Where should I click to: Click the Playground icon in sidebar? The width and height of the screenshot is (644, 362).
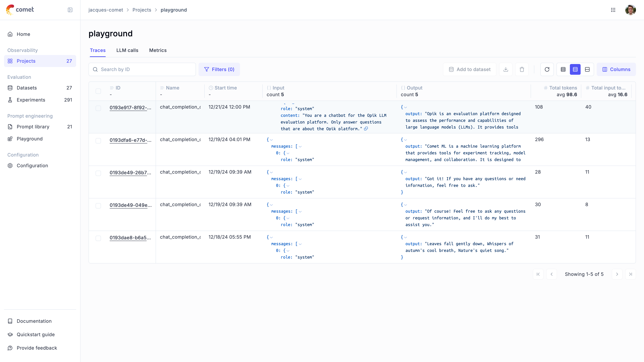(x=10, y=139)
